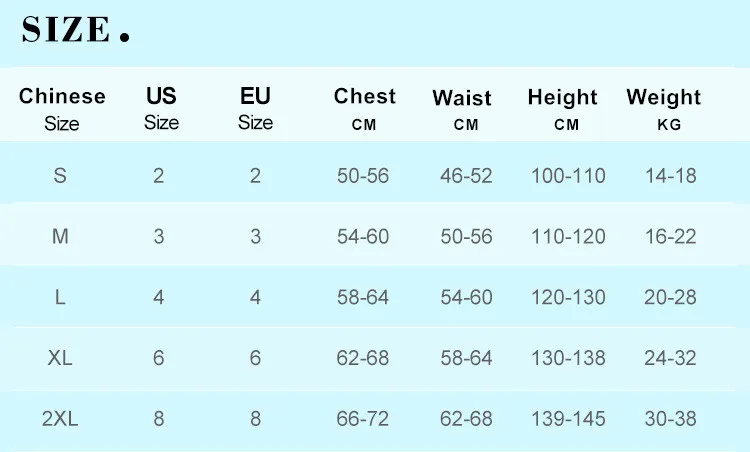Click waist value 54-60 in L row
The height and width of the screenshot is (452, 750).
(466, 297)
